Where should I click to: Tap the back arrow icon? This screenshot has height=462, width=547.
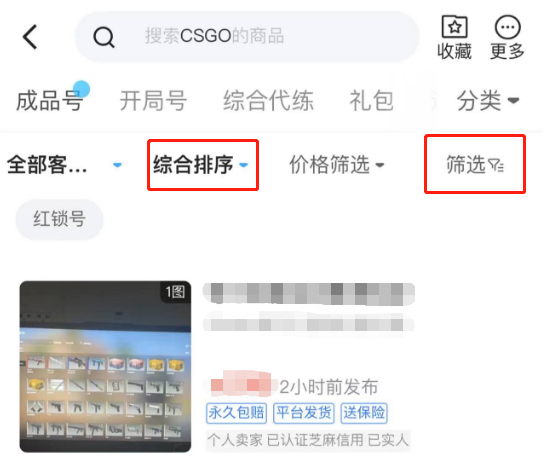click(x=30, y=37)
